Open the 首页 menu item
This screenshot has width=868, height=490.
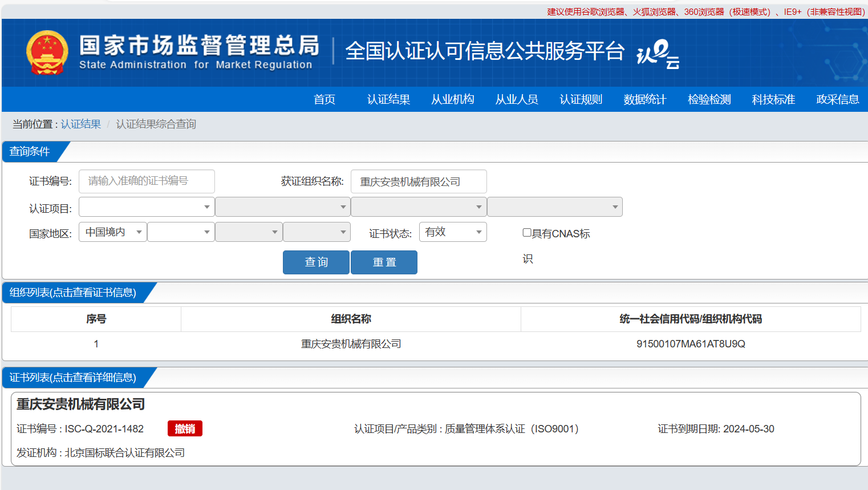point(325,99)
